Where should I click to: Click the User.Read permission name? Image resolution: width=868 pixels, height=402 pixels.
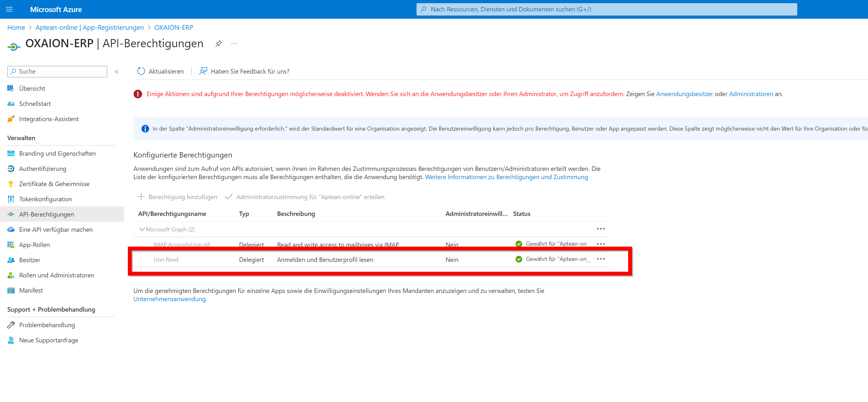tap(166, 260)
